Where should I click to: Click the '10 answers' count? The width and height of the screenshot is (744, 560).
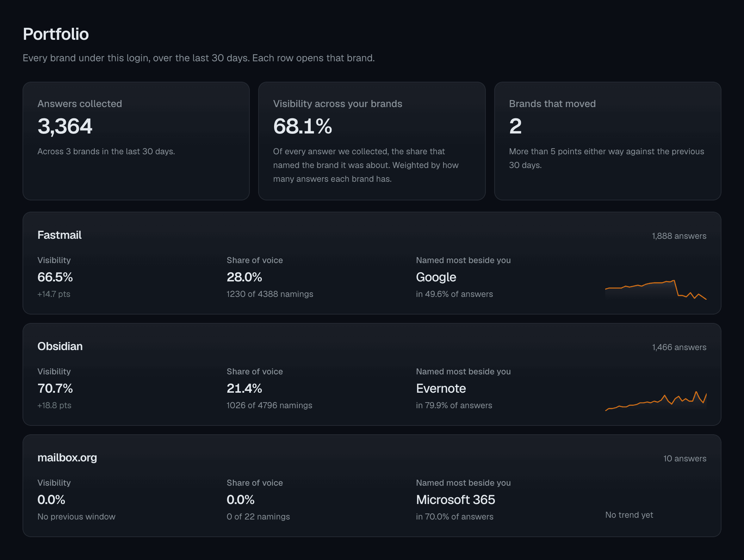685,459
